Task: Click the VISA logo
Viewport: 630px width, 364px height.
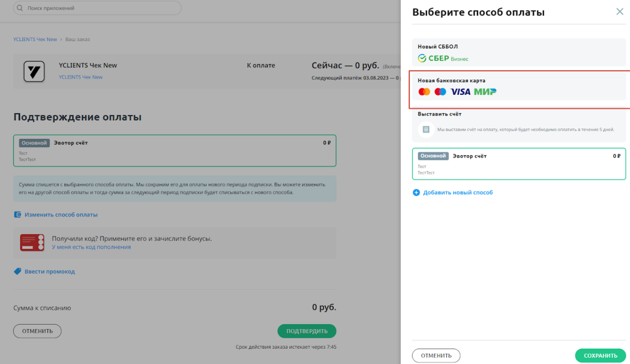Action: click(x=460, y=92)
